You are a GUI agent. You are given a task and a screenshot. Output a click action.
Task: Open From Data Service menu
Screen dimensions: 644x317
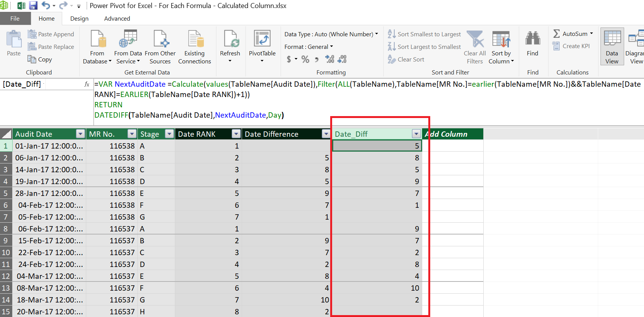(128, 47)
